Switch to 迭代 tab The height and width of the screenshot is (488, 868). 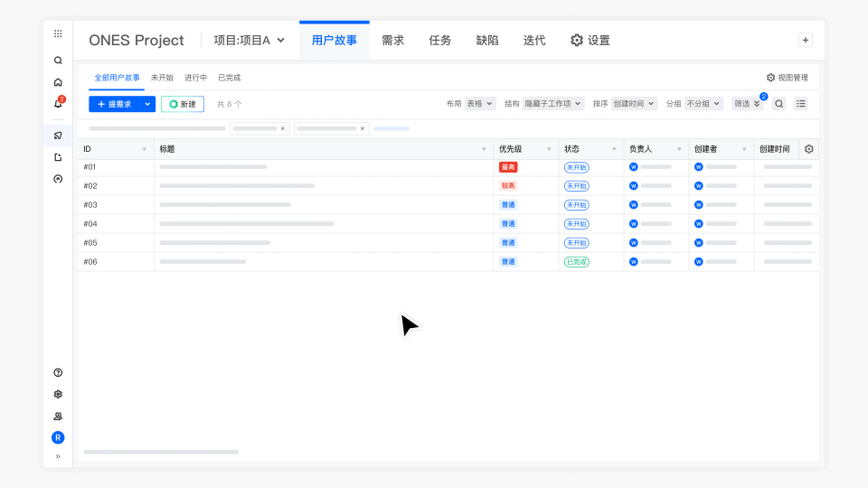click(534, 41)
